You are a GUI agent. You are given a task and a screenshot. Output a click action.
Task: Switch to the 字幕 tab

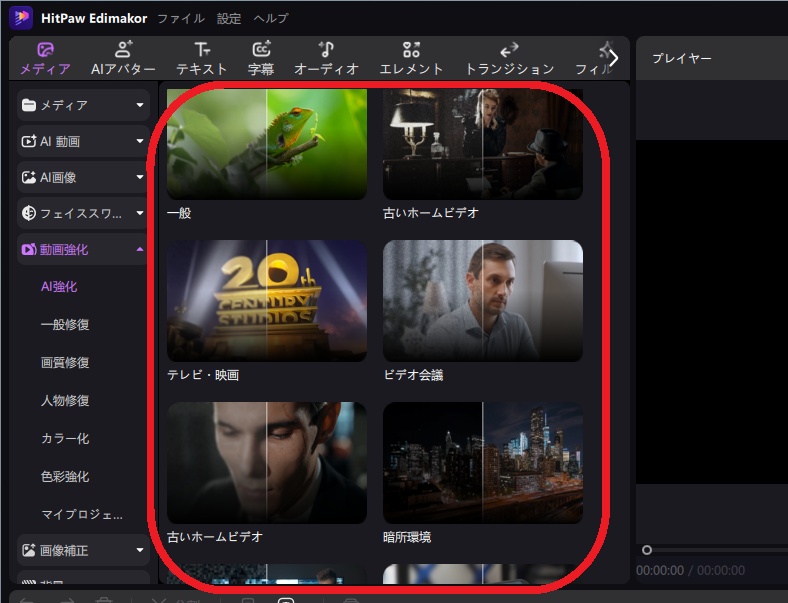[261, 58]
